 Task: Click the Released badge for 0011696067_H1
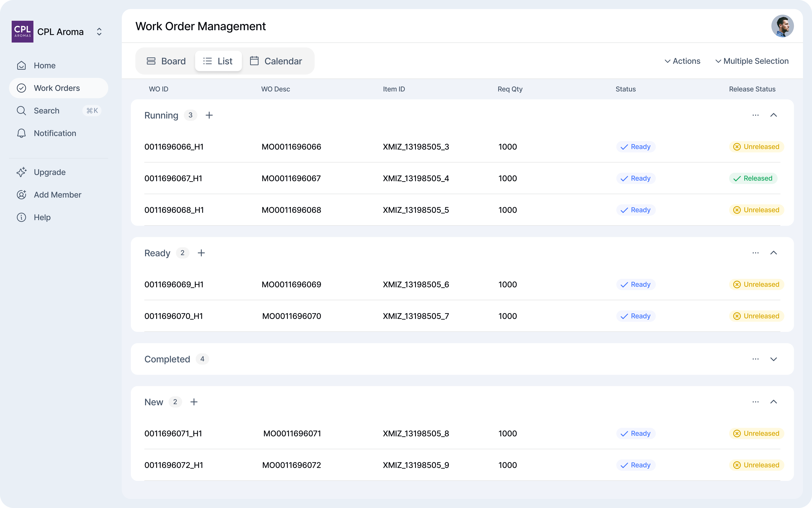pos(753,178)
